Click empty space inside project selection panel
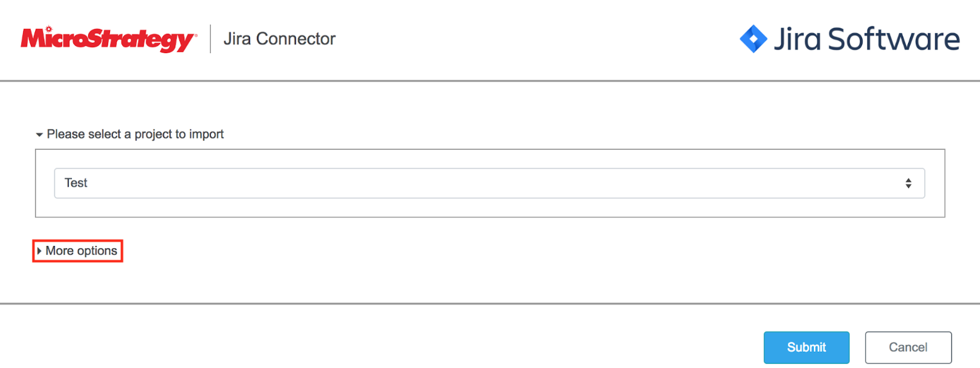 [489, 207]
